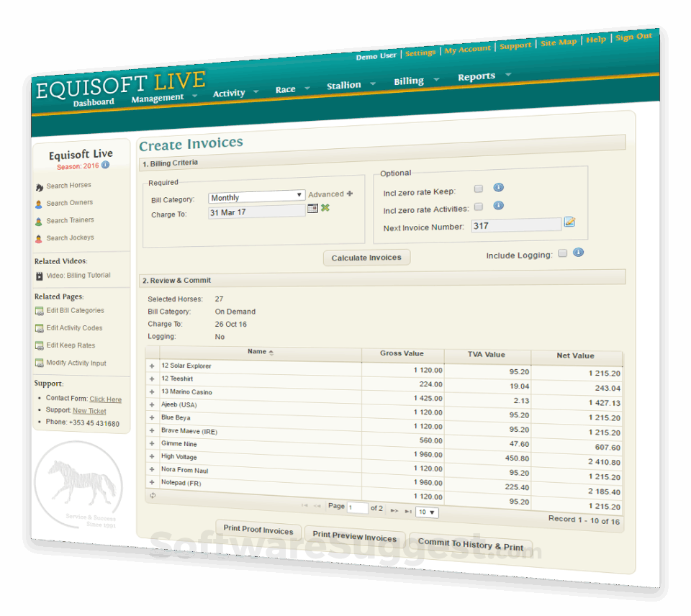This screenshot has height=616, width=691.
Task: Open the page size dropdown showing 10
Action: pyautogui.click(x=428, y=512)
